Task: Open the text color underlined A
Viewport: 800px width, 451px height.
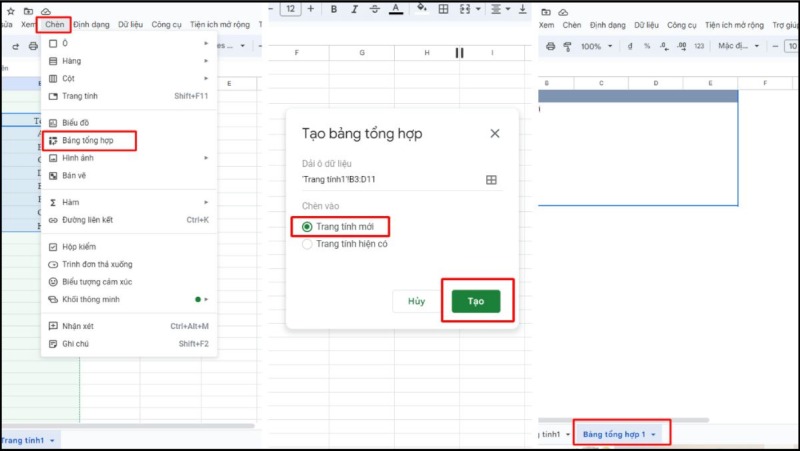Action: (396, 9)
